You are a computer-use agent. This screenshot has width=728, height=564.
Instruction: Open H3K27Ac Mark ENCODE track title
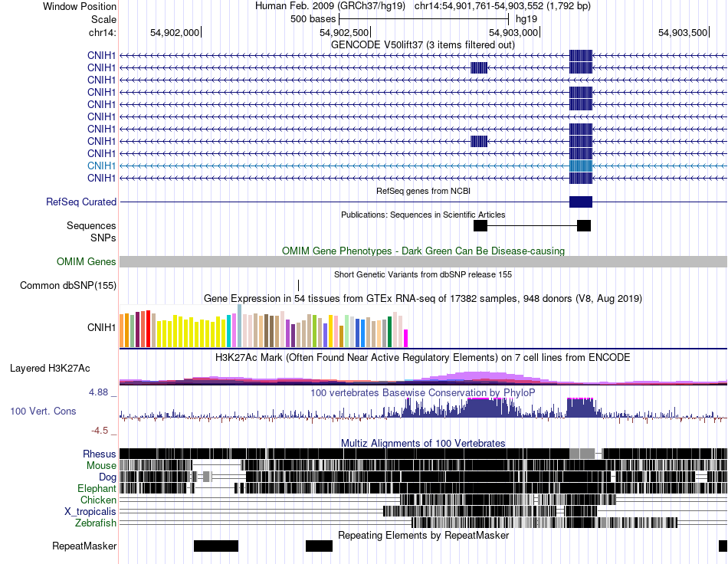pos(423,358)
